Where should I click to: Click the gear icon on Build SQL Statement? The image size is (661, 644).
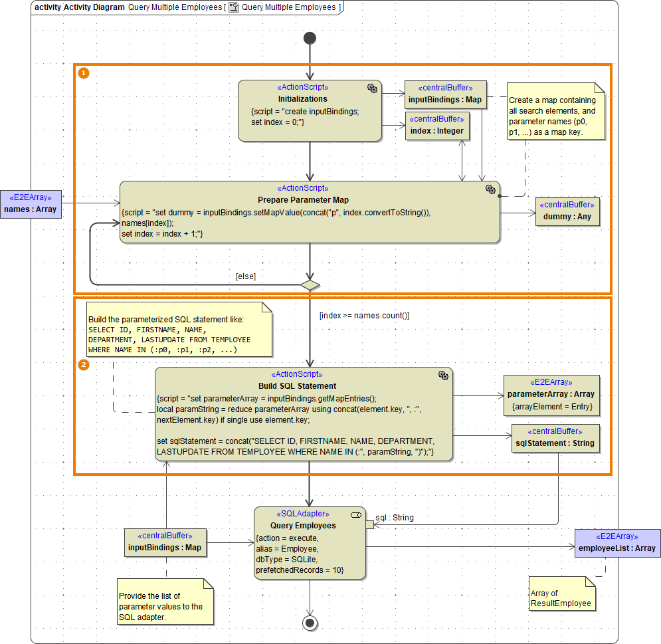444,375
